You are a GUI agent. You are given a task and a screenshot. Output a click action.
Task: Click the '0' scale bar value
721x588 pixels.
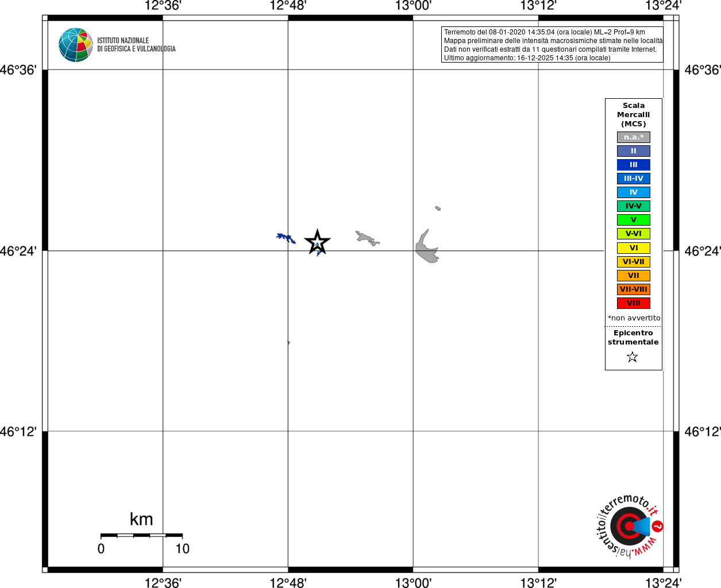click(x=101, y=549)
